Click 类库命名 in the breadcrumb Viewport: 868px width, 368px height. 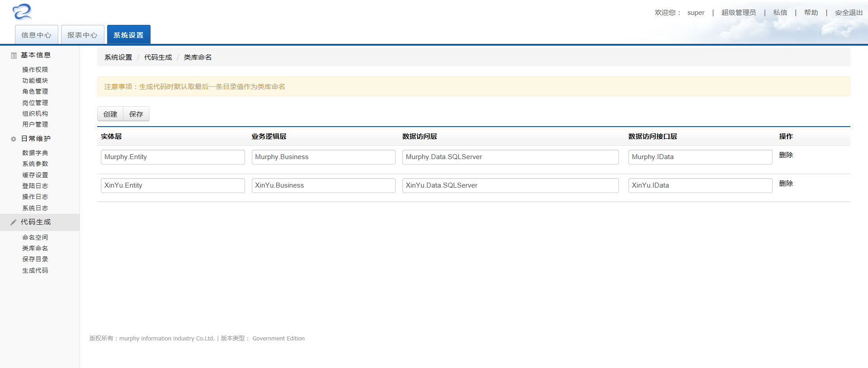tap(198, 57)
